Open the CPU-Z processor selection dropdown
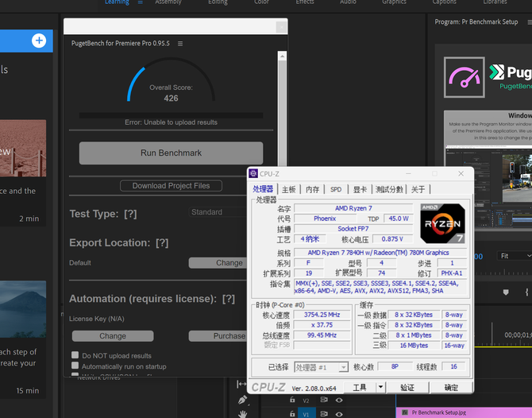Screen dimensions: 532x418 point(321,367)
